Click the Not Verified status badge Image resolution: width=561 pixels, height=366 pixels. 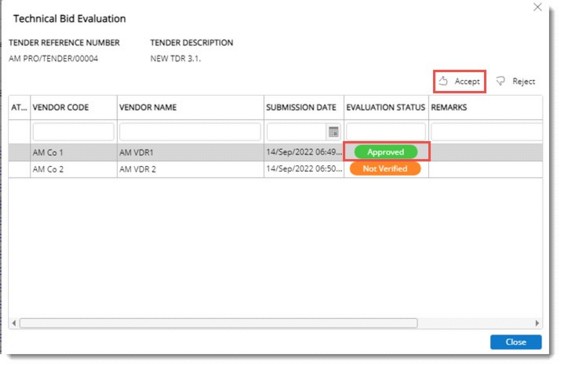coord(385,169)
